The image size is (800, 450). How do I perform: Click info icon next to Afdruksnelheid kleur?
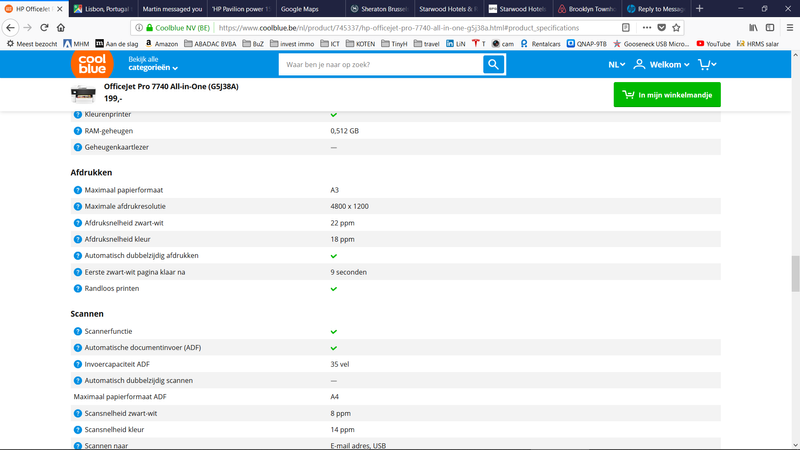(x=78, y=239)
